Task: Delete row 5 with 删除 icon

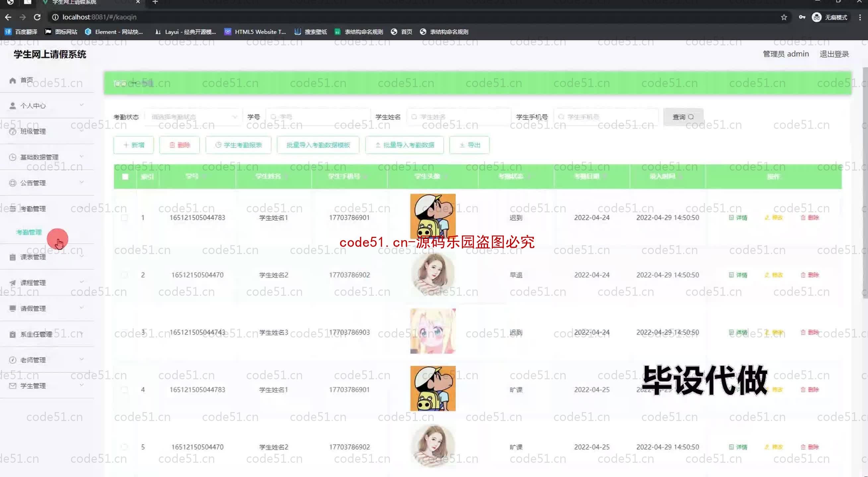Action: tap(809, 447)
